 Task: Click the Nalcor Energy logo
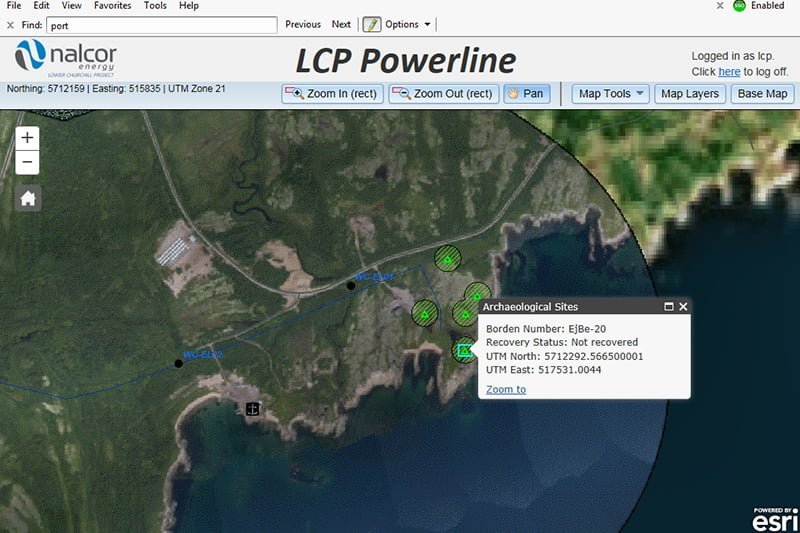(x=65, y=58)
